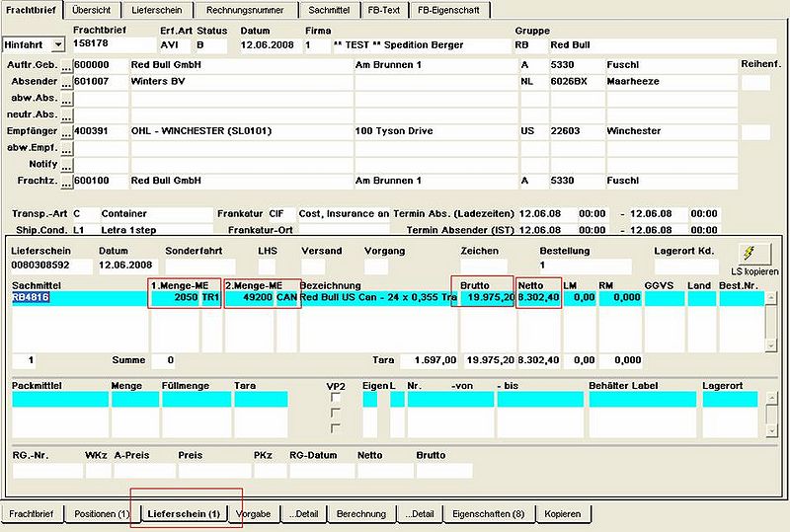The height and width of the screenshot is (532, 790).
Task: Open the top Lieferschein tab
Action: (x=157, y=10)
